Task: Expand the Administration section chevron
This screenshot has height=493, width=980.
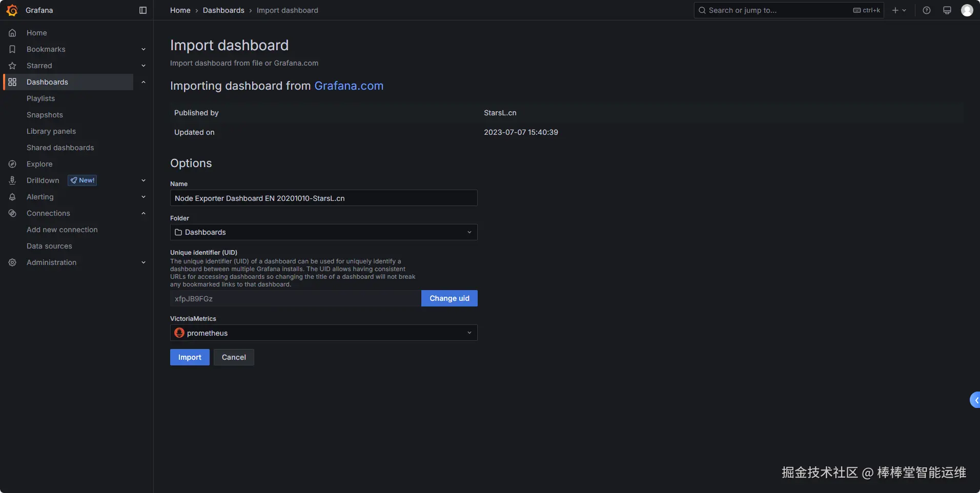Action: click(x=144, y=262)
